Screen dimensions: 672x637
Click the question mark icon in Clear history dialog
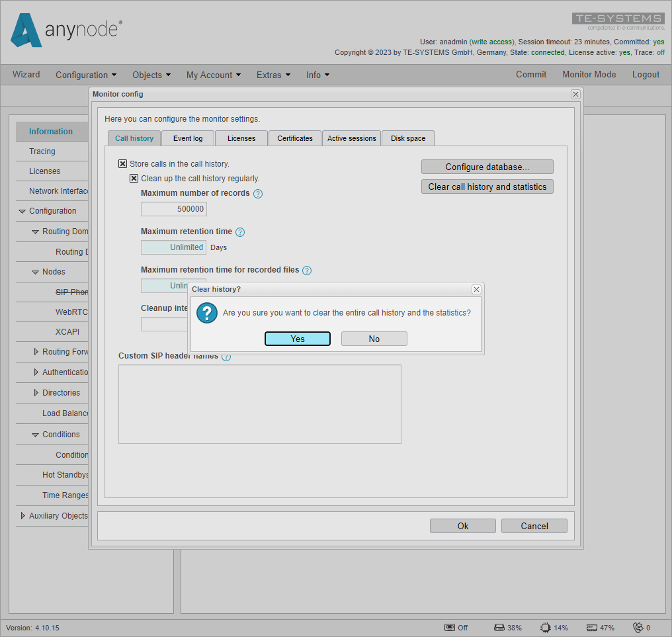[206, 313]
